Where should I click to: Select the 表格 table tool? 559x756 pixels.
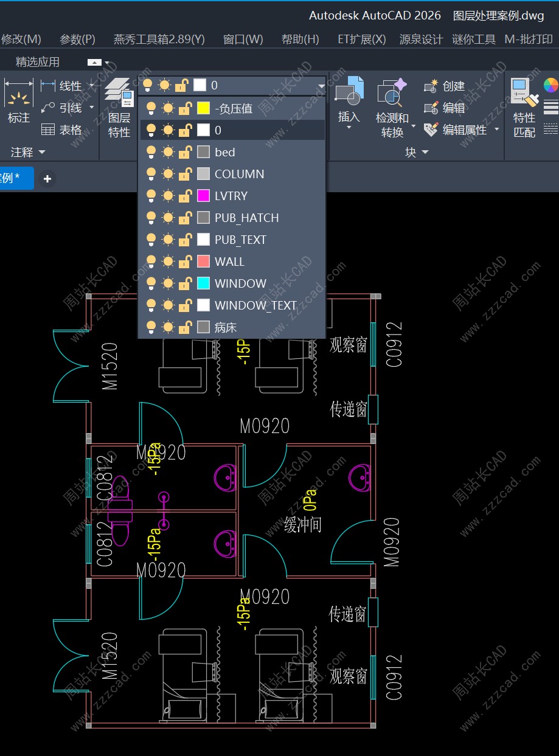[48, 130]
